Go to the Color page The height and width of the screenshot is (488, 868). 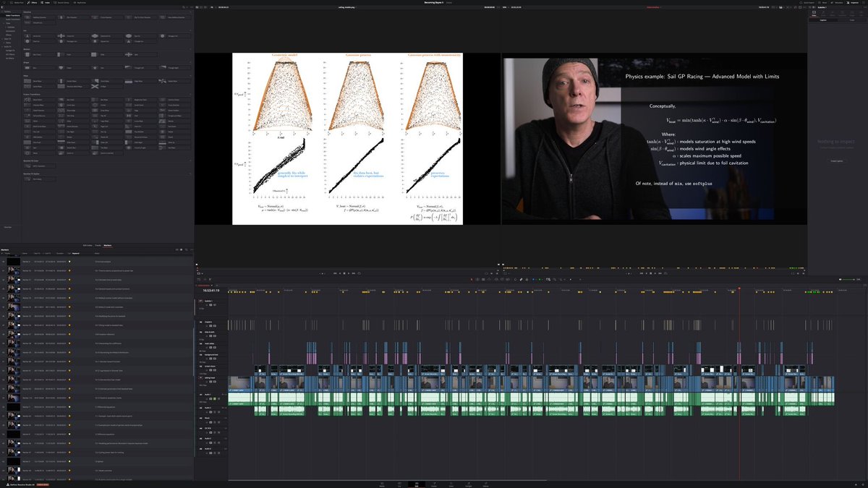tap(451, 483)
